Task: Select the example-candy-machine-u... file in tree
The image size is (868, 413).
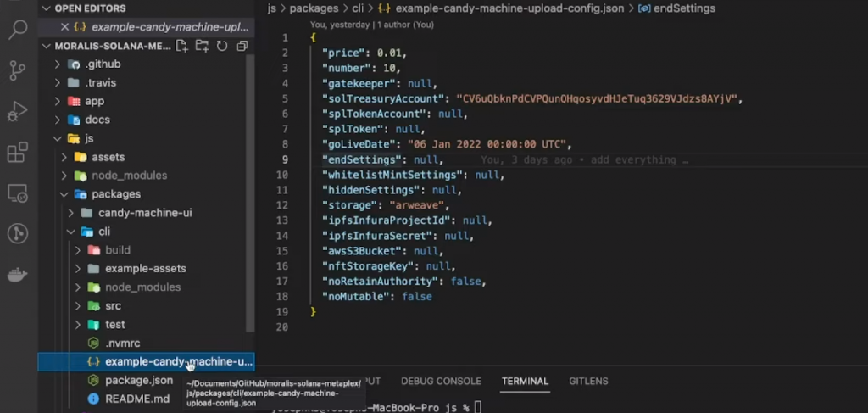Action: click(146, 361)
